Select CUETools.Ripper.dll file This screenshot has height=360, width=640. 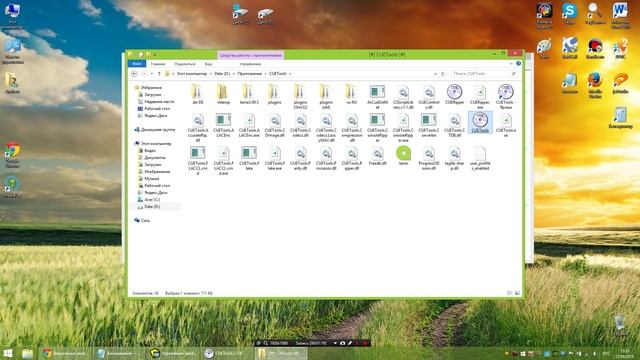(351, 158)
